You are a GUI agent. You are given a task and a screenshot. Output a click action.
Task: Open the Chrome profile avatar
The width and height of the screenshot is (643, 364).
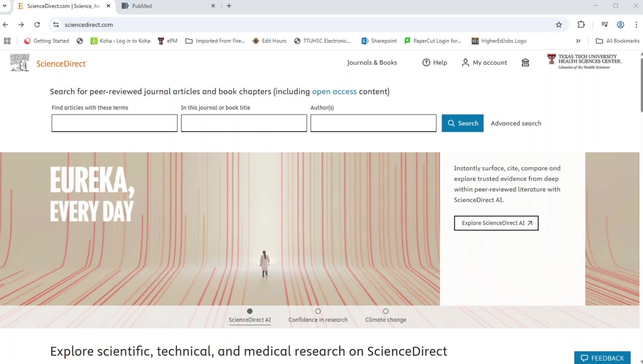[x=620, y=25]
